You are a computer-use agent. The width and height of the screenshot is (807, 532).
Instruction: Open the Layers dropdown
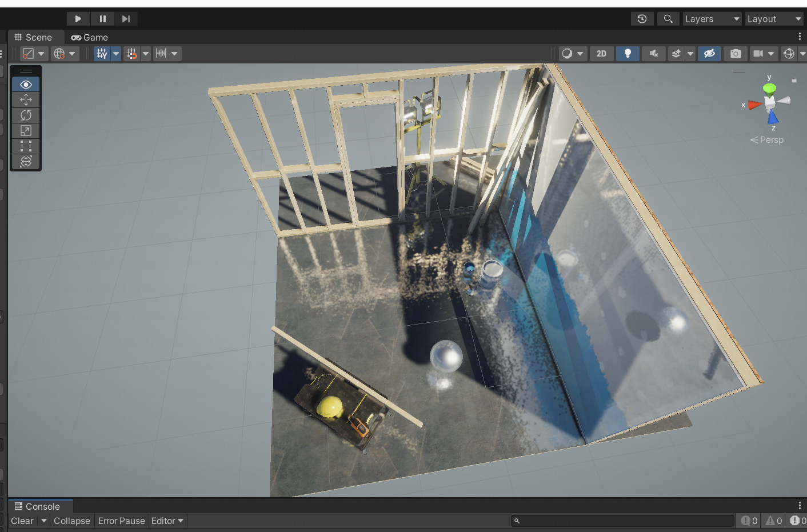(712, 18)
